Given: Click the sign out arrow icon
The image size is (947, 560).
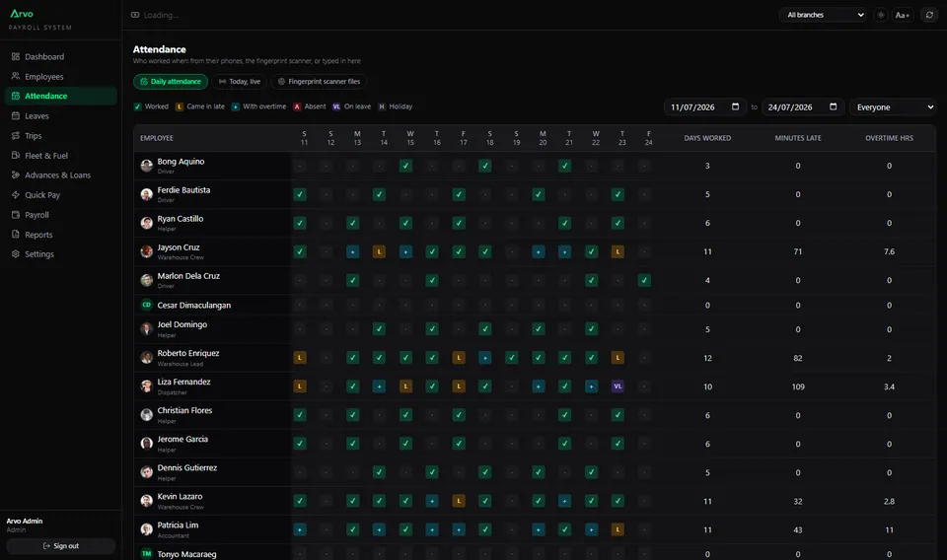Looking at the screenshot, I should [46, 546].
